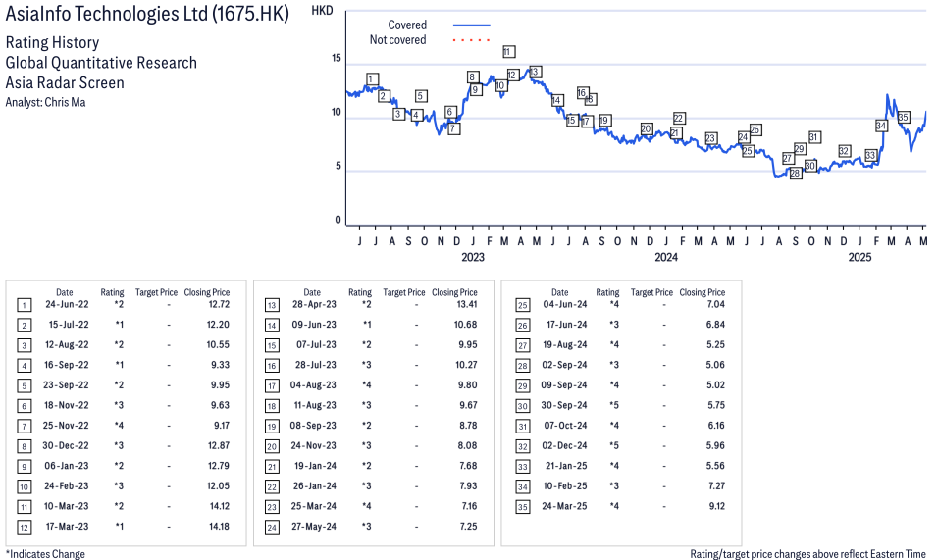Click the 04-Aug-23 date cell

[313, 385]
